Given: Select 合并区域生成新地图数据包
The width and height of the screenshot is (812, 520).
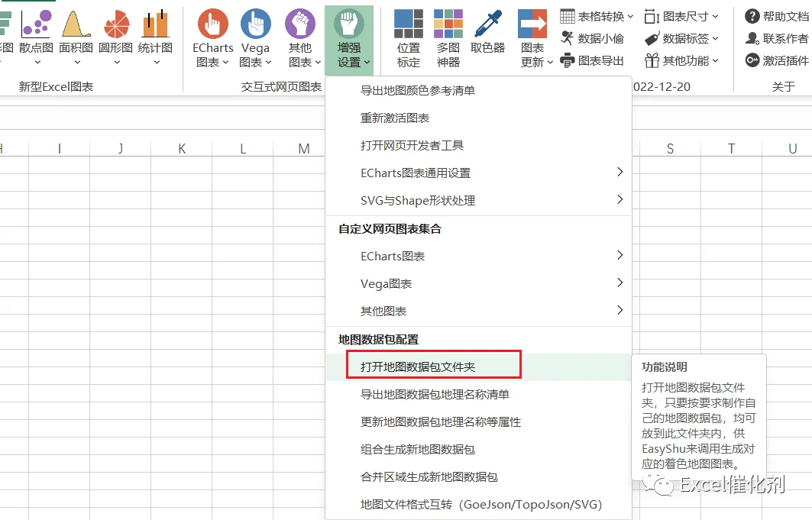Looking at the screenshot, I should coord(479,477).
